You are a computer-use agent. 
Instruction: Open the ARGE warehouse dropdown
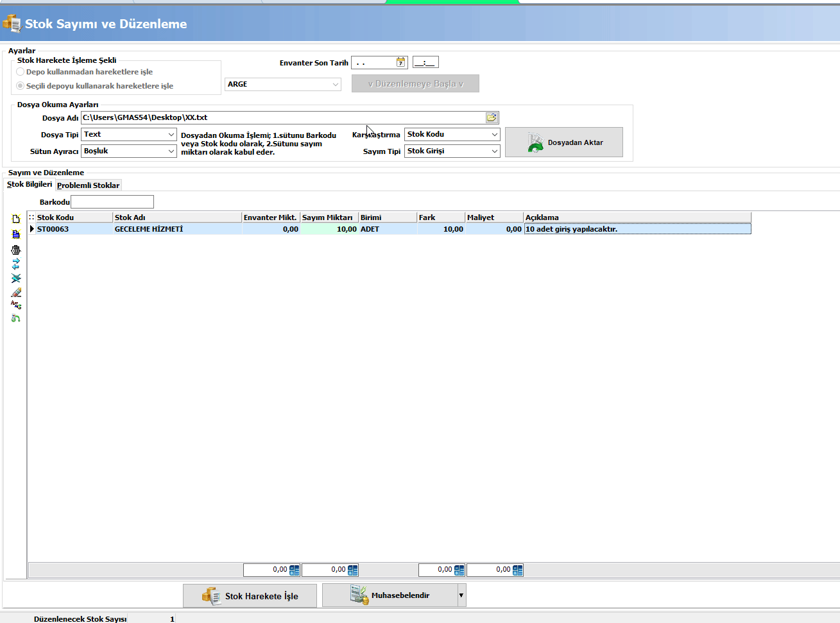click(x=336, y=84)
